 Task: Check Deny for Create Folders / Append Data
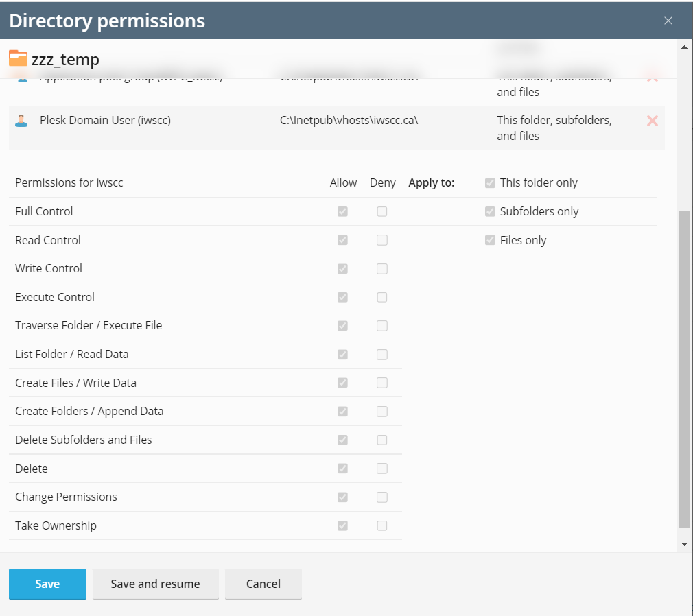382,412
